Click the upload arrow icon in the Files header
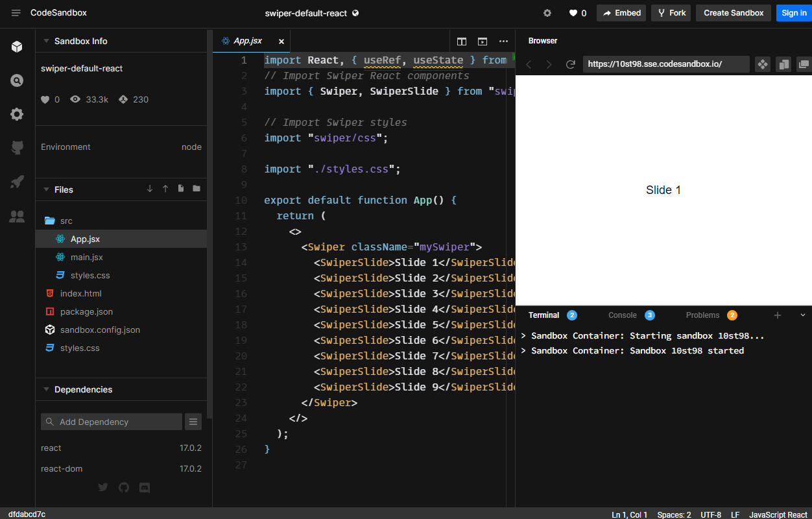This screenshot has width=812, height=519. (x=165, y=189)
